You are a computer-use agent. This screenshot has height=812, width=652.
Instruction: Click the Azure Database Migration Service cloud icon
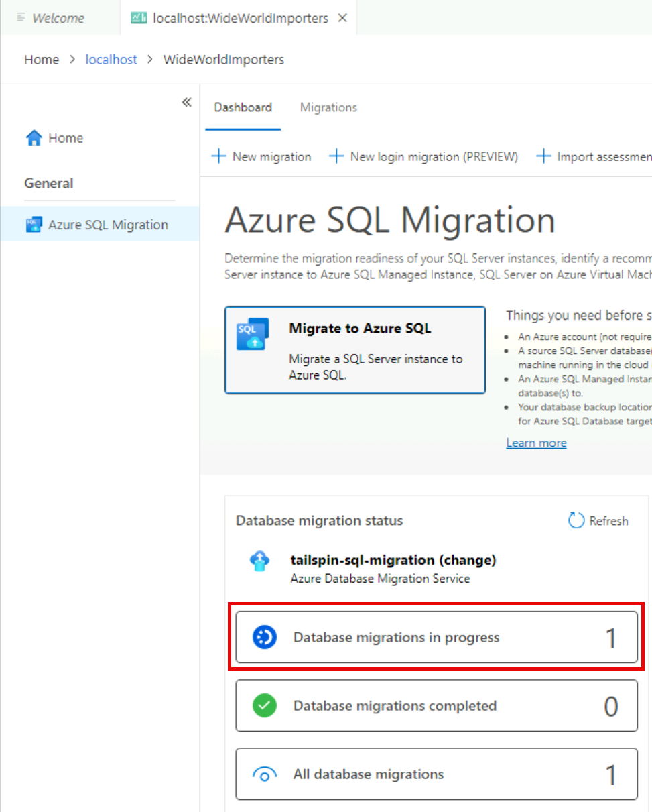[x=259, y=561]
